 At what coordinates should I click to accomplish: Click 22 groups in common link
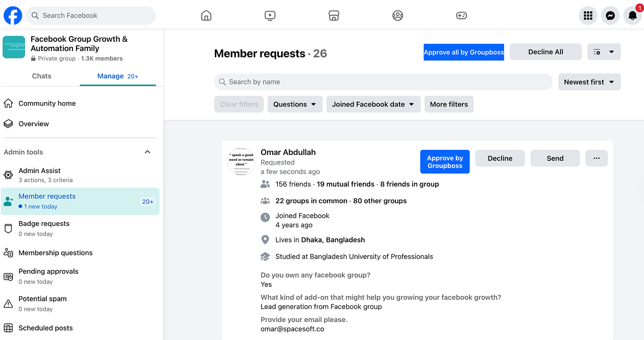[x=311, y=201]
